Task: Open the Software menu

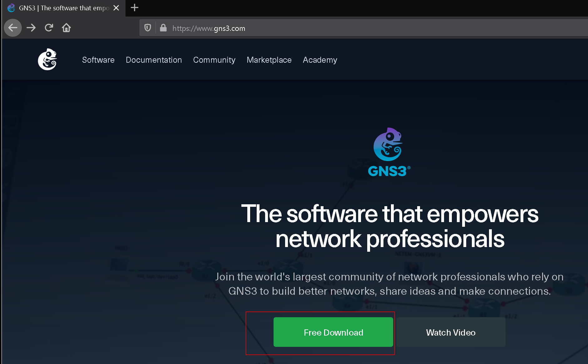Action: pos(98,60)
